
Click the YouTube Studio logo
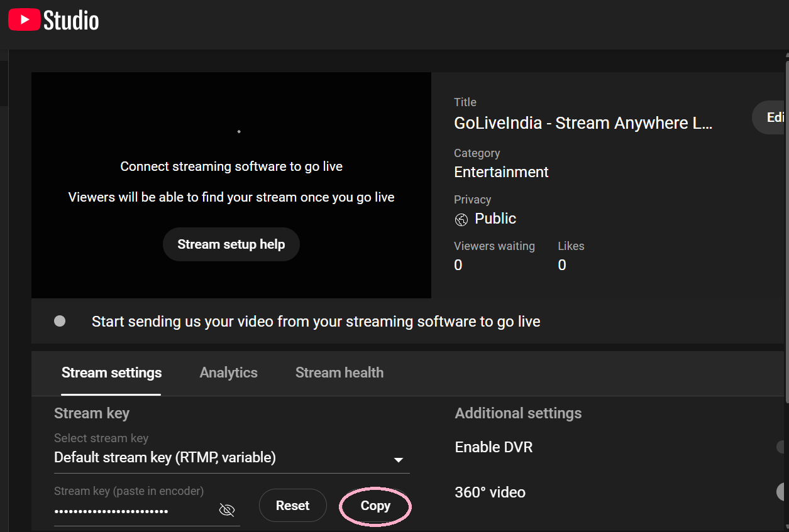pos(53,20)
